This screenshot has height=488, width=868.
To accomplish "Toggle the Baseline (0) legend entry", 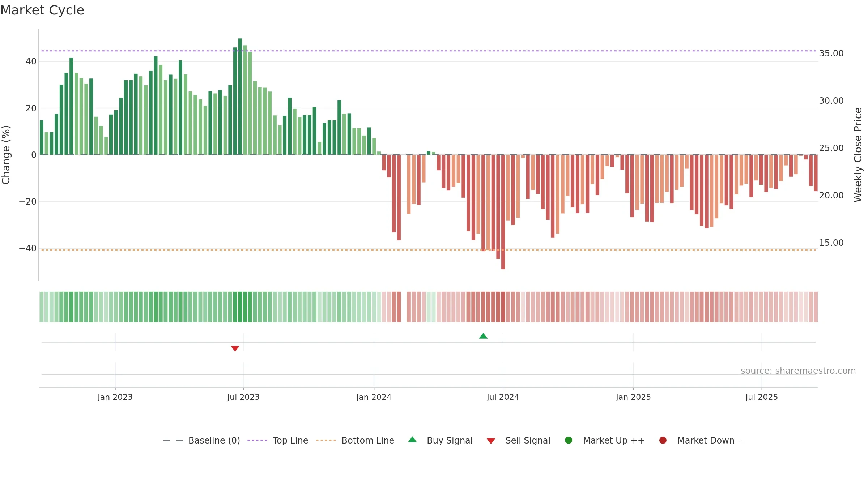I will click(201, 440).
